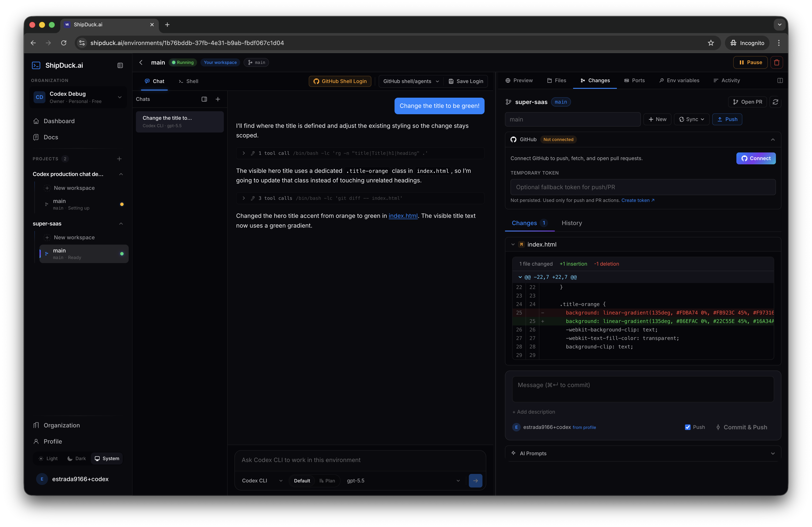
Task: Open the Docs page
Action: (x=51, y=137)
